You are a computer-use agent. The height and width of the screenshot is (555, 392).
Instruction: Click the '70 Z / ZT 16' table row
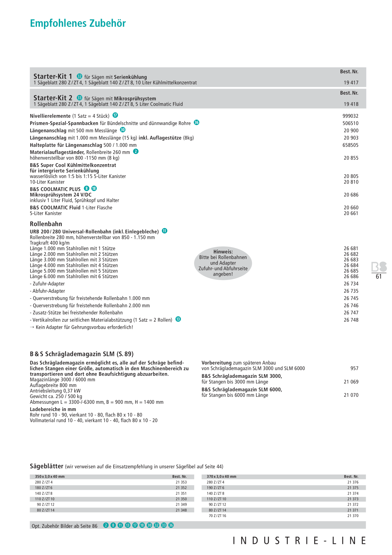[284, 516]
